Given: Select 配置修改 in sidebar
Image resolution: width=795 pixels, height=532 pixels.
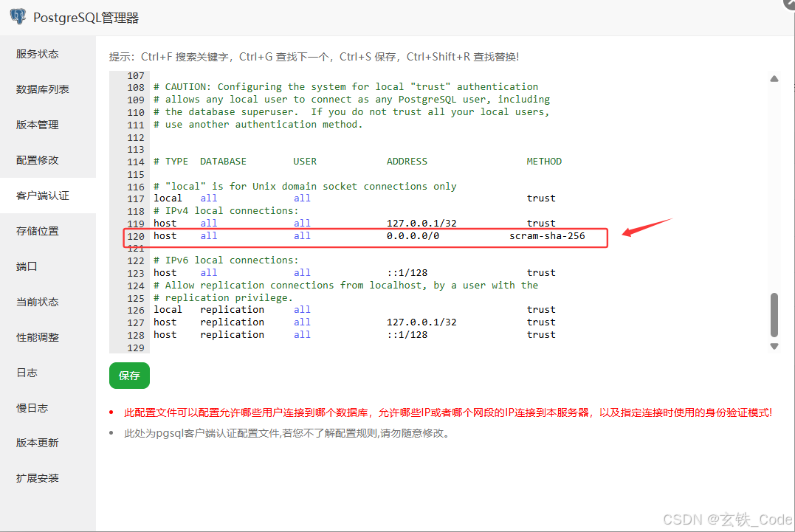Looking at the screenshot, I should [x=37, y=160].
